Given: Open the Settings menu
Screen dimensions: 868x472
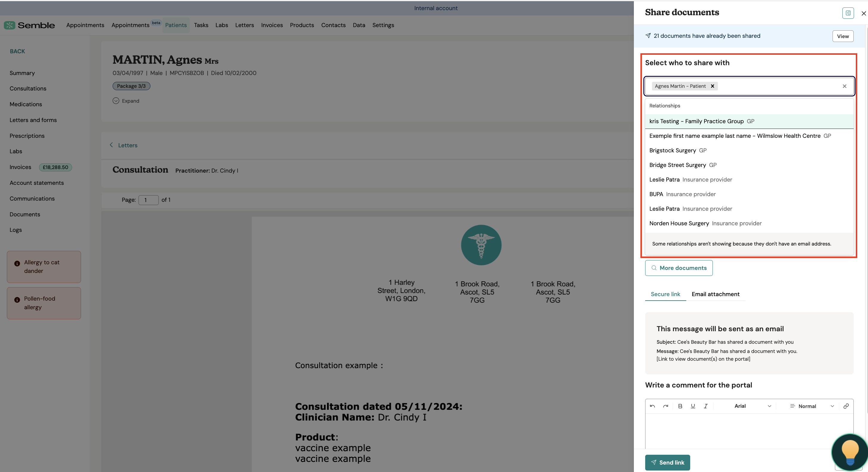Looking at the screenshot, I should tap(383, 25).
